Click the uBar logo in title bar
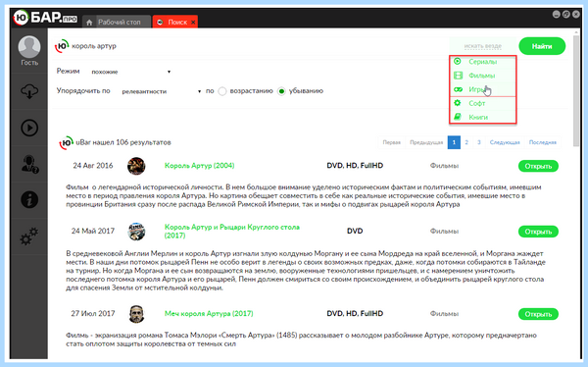The height and width of the screenshot is (367, 588). [x=45, y=18]
